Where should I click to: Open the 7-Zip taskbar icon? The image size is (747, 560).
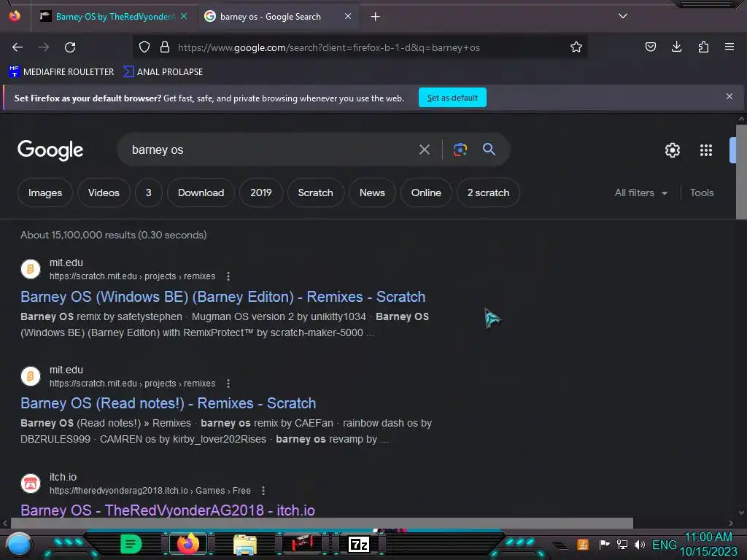pyautogui.click(x=359, y=544)
